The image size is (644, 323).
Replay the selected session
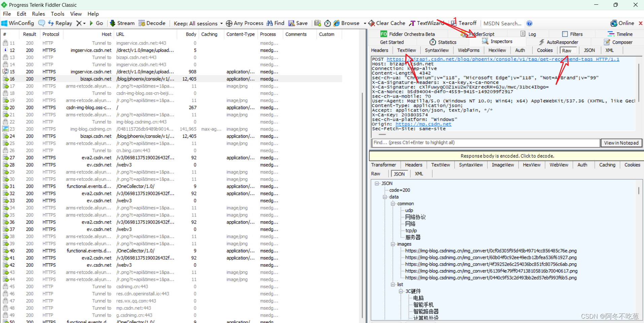(60, 23)
